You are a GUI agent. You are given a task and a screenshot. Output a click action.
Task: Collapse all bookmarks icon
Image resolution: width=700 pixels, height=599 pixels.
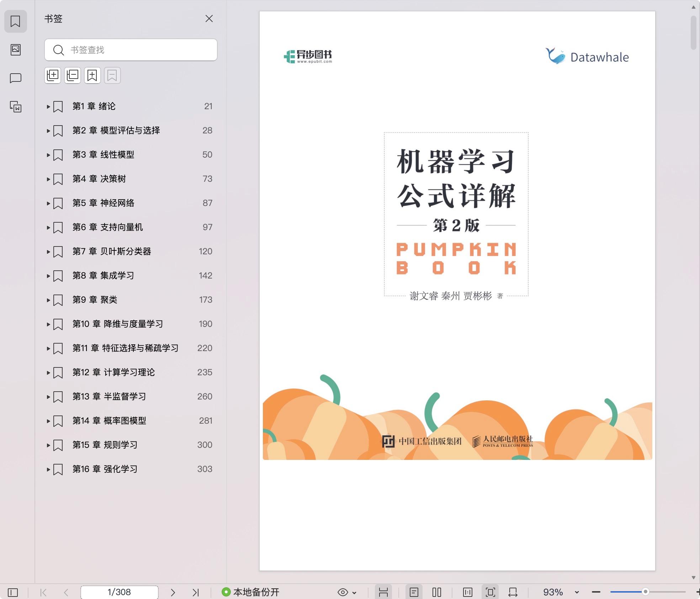tap(73, 75)
